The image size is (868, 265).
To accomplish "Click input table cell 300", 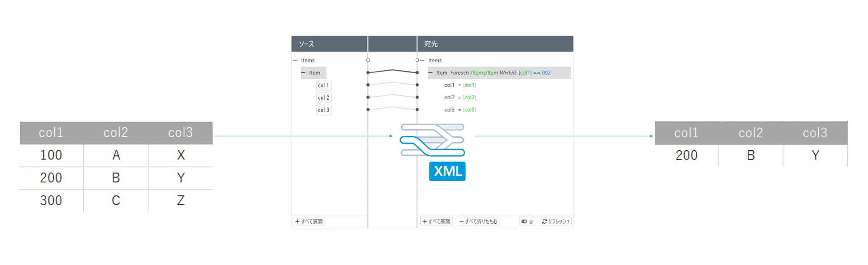I will pyautogui.click(x=52, y=201).
